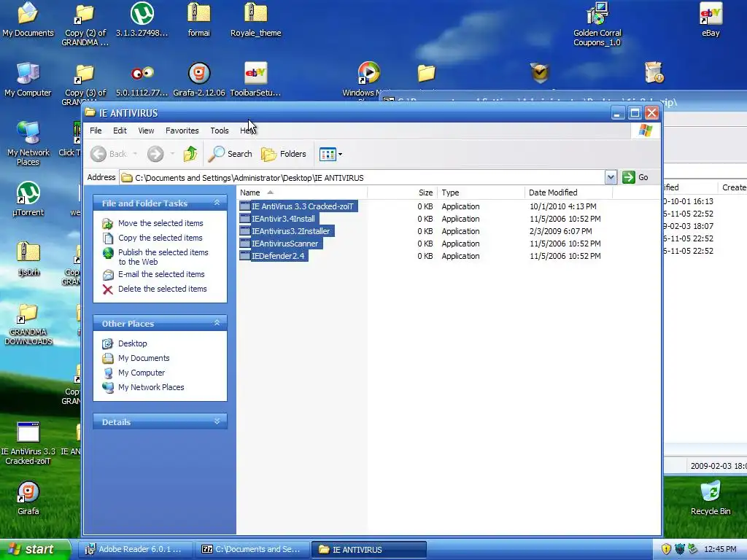Viewport: 747px width, 560px height.
Task: Open Back history dropdown arrow
Action: coord(135,154)
